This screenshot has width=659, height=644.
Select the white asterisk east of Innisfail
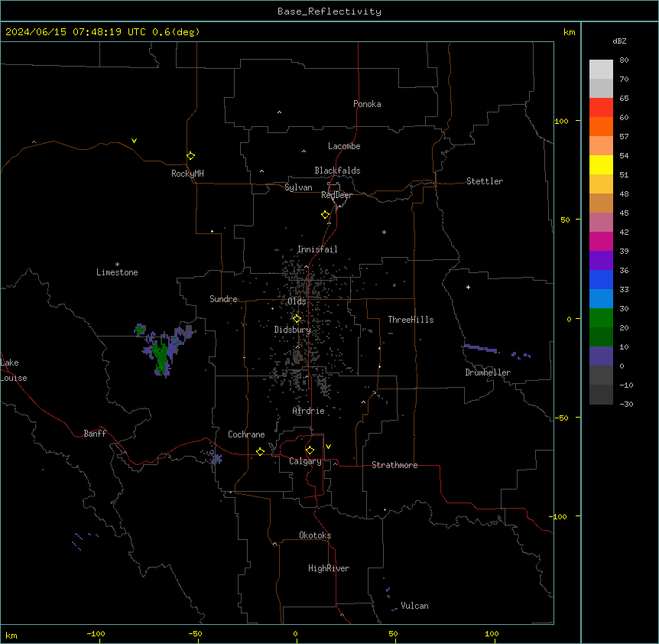click(384, 232)
